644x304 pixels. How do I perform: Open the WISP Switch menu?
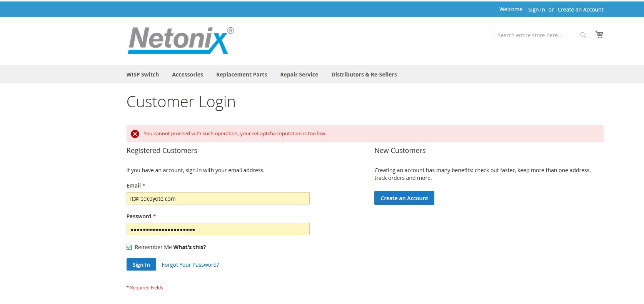(x=143, y=75)
